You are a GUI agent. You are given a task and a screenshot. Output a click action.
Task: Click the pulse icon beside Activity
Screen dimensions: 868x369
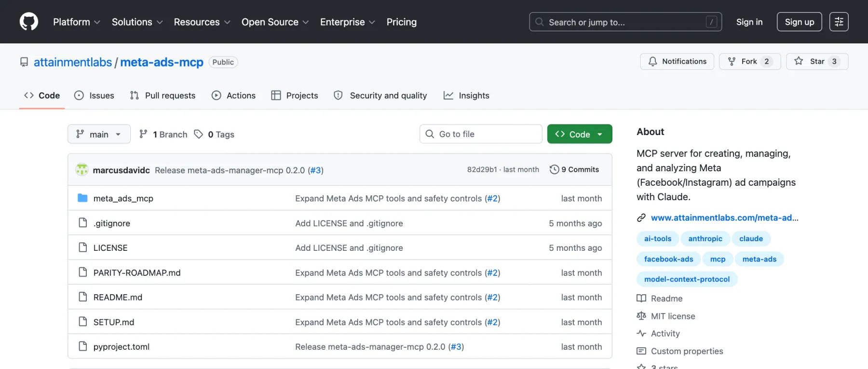pos(641,333)
